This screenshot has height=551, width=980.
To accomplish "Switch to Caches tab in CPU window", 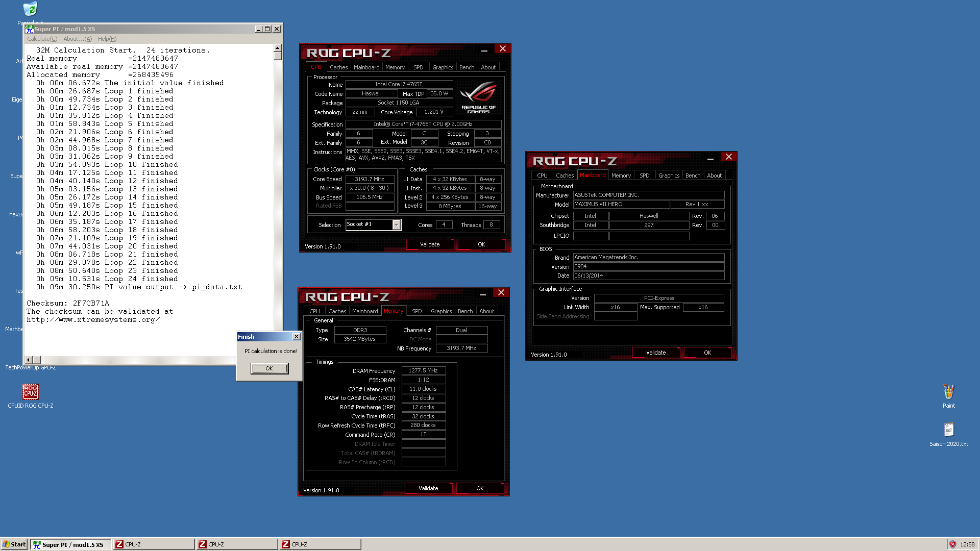I will [x=338, y=67].
